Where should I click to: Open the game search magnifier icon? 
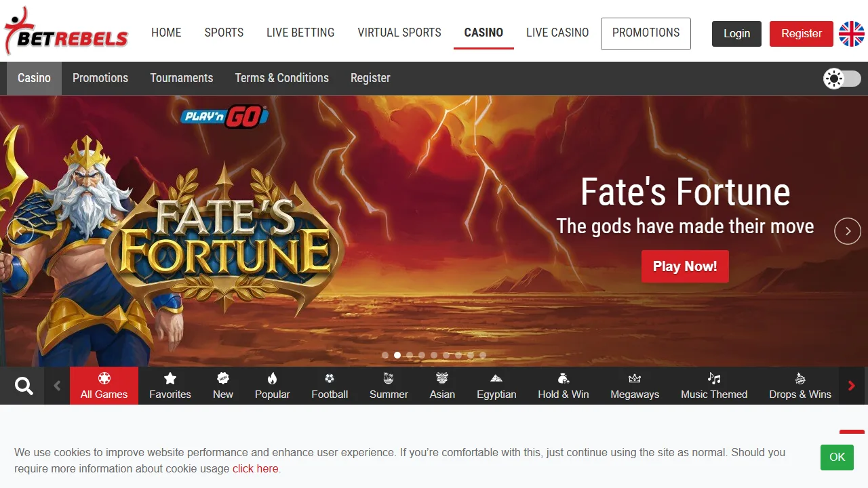[24, 386]
